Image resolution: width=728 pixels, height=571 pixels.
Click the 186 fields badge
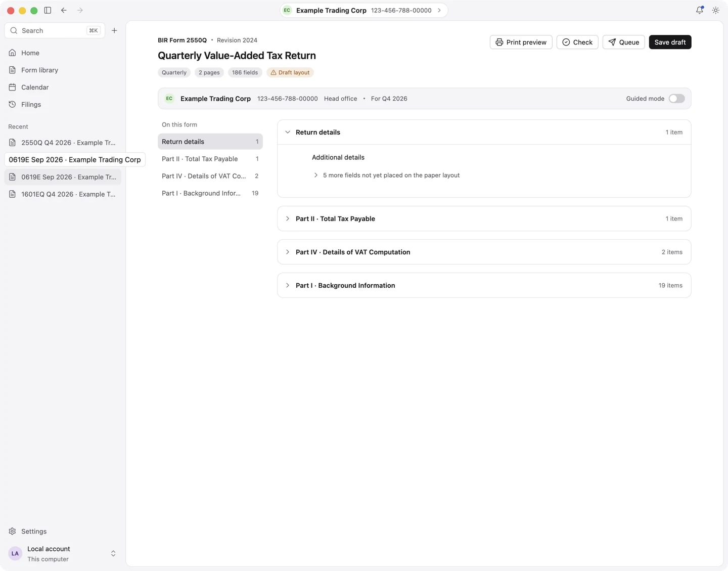(245, 72)
